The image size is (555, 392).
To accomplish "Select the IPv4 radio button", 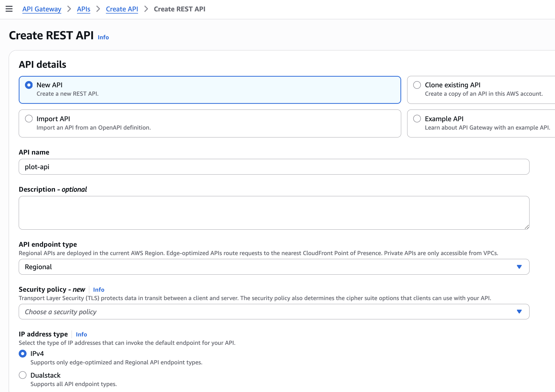I will tap(23, 354).
